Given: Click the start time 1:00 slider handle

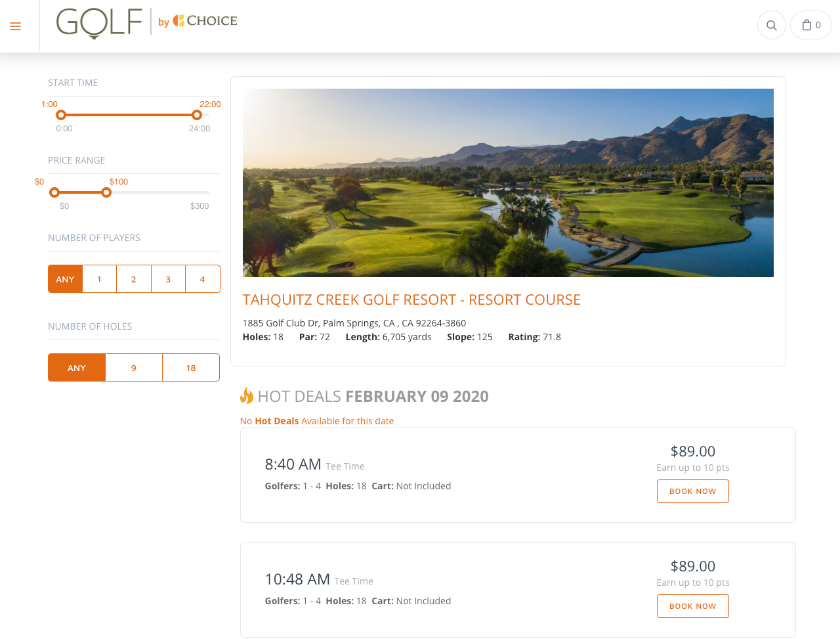Looking at the screenshot, I should [x=61, y=115].
